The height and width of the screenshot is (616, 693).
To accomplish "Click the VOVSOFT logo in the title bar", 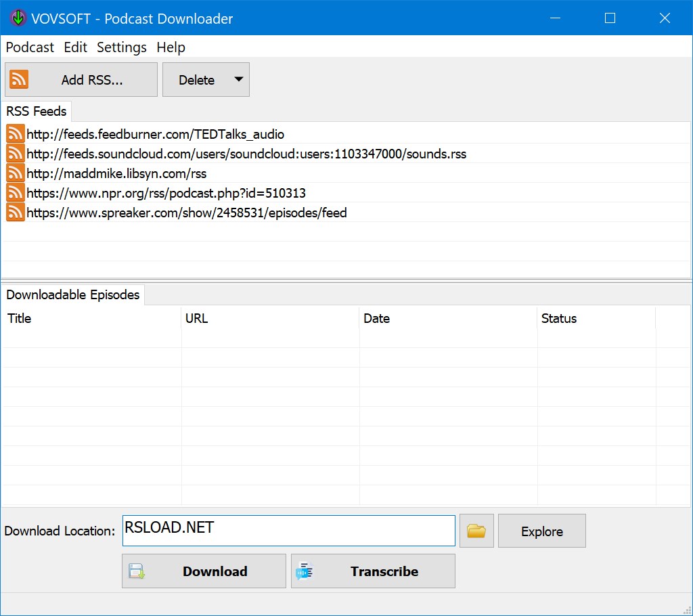I will coord(17,18).
